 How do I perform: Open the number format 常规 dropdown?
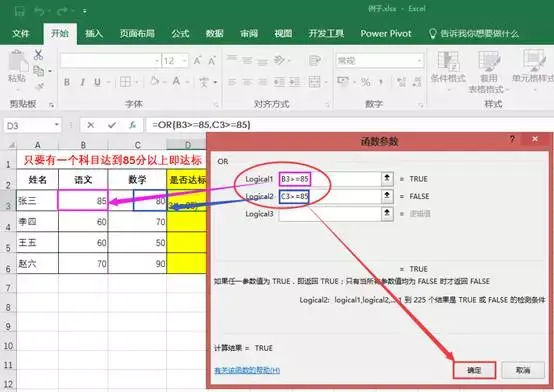coord(419,61)
